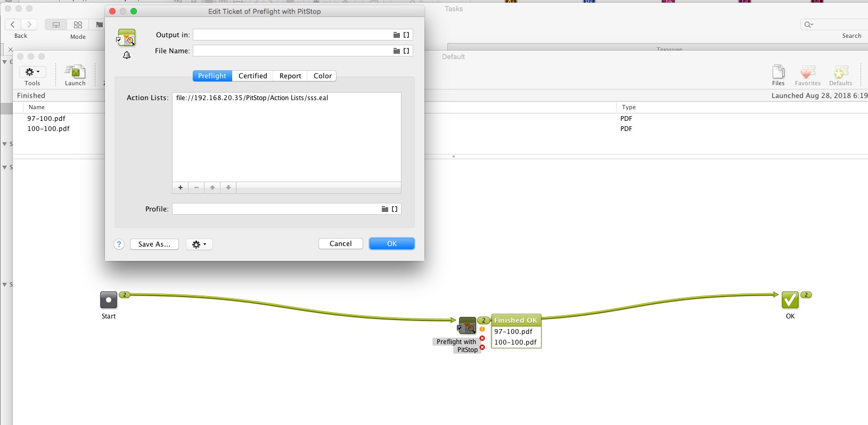Click the Type column header
Viewport: 868px width, 425px height.
(x=629, y=107)
